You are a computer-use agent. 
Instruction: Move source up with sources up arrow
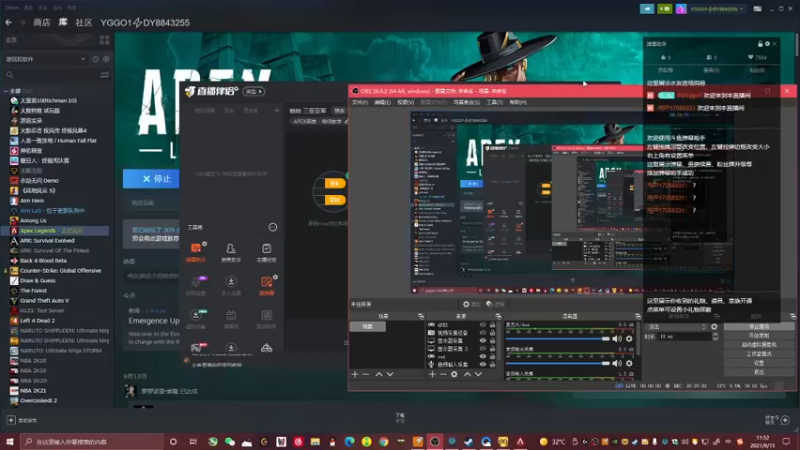[x=467, y=374]
